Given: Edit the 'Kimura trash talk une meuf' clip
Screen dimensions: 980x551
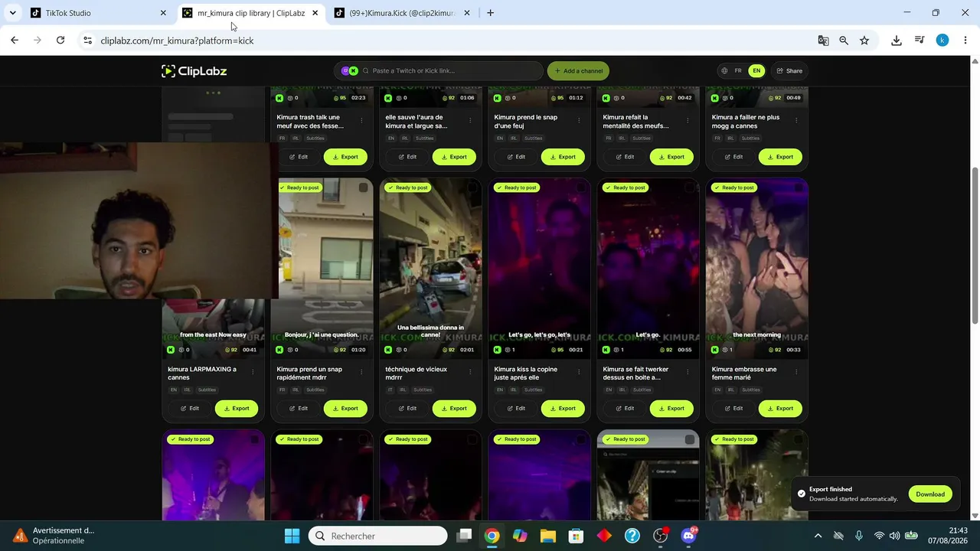Looking at the screenshot, I should tap(299, 157).
